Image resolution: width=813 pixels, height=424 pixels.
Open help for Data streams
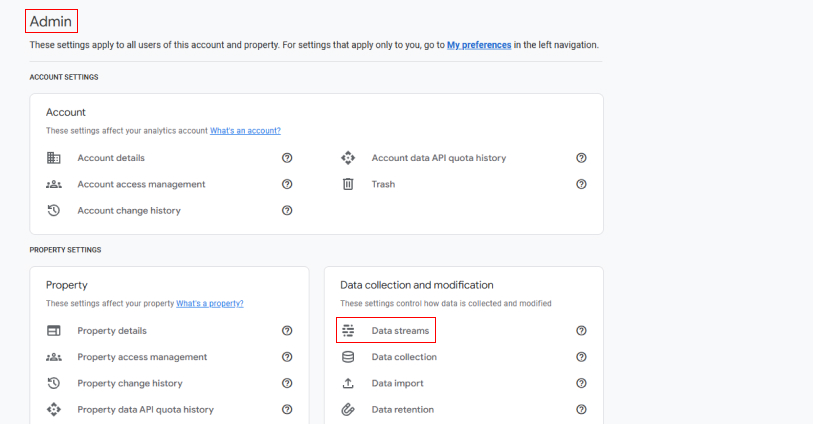click(x=581, y=331)
